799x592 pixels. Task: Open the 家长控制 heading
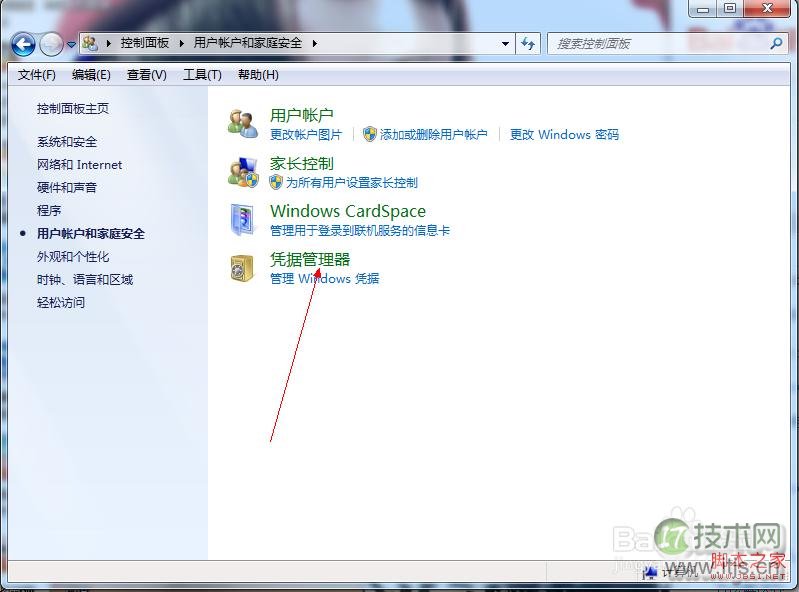(302, 164)
